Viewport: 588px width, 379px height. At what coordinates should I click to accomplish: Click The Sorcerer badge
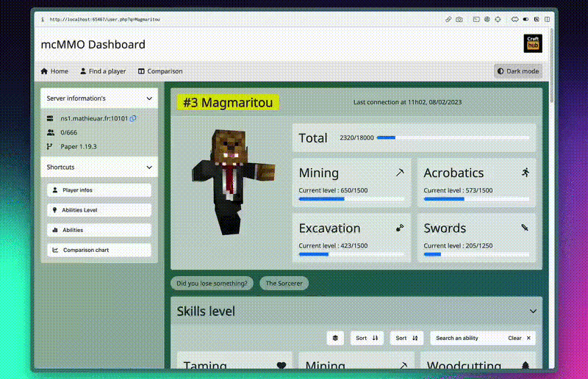point(284,283)
